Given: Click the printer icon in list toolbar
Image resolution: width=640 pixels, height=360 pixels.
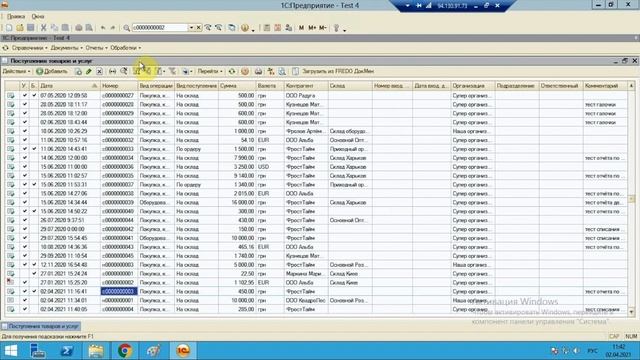Looking at the screenshot, I should coord(258,71).
